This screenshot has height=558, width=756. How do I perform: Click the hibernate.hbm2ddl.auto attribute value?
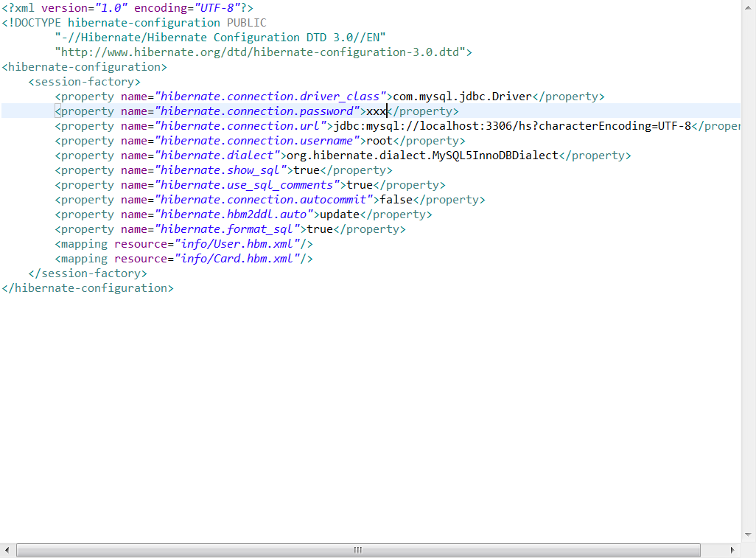click(234, 215)
